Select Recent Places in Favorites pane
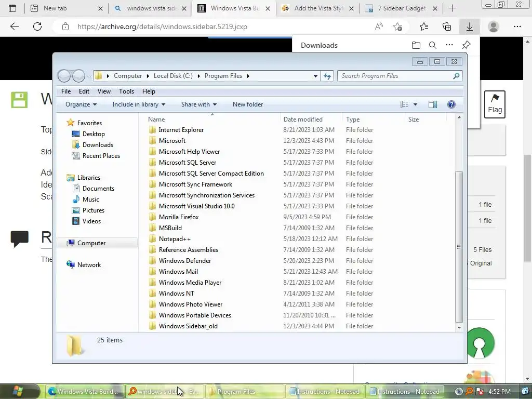 click(101, 156)
